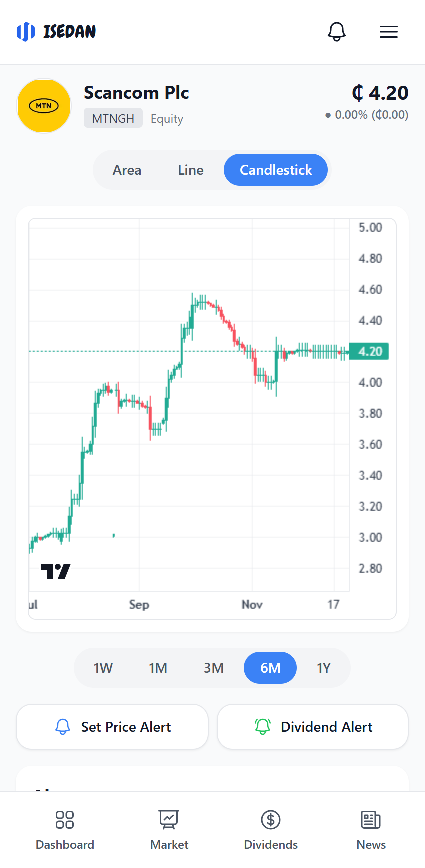Image resolution: width=425 pixels, height=868 pixels.
Task: Toggle chart to Area view
Action: 127,170
